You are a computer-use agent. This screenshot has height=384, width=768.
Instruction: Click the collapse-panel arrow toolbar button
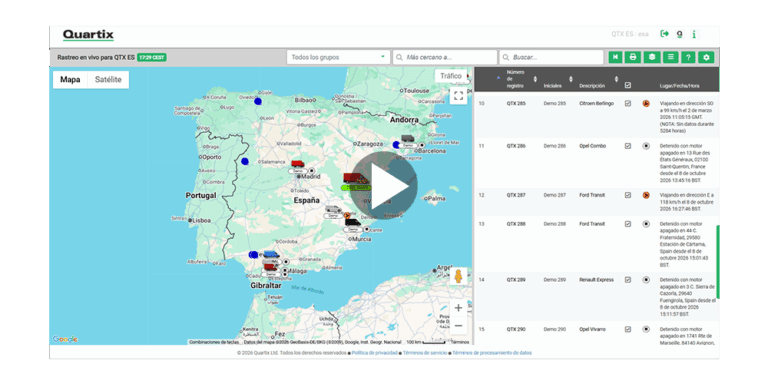click(x=615, y=57)
